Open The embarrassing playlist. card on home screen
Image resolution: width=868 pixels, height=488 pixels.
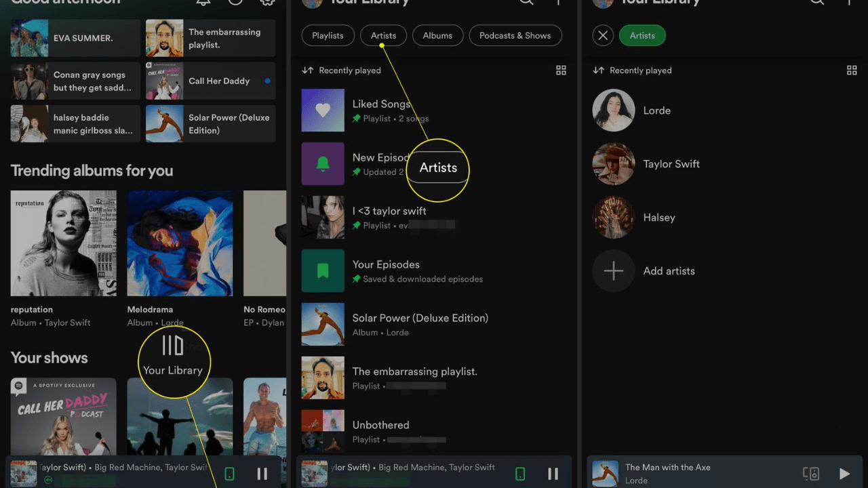(210, 38)
